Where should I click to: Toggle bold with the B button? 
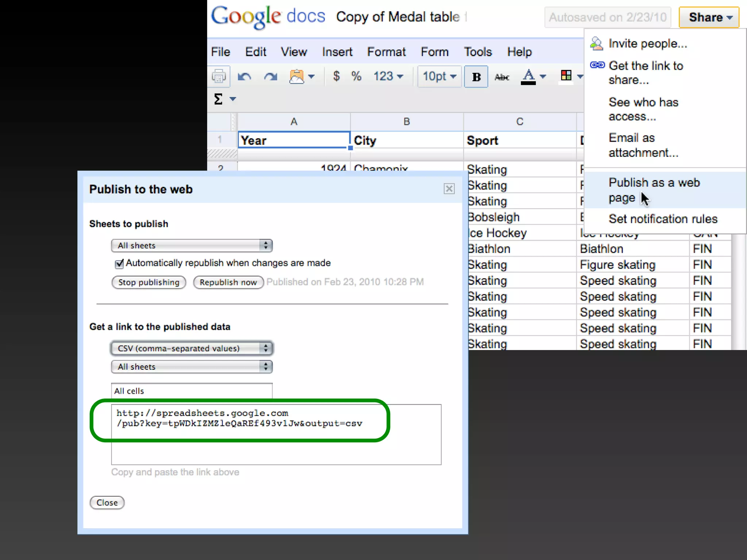[476, 77]
